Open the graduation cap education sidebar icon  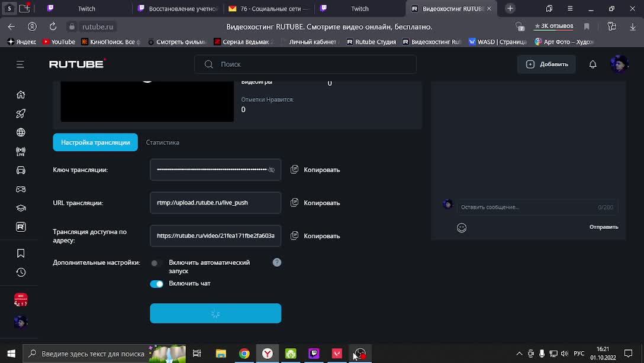click(x=21, y=208)
